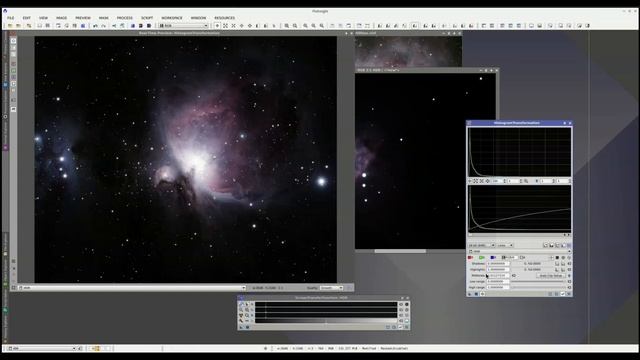Viewport: 640px width, 360px height.
Task: Open the bit-depth resolution dropdown in HistogramTransformation
Action: [482, 245]
